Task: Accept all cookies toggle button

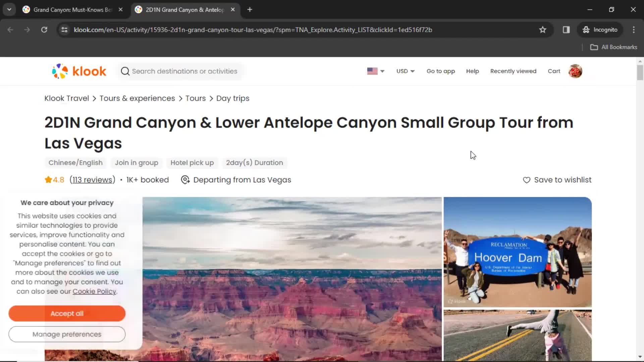Action: 67,313
